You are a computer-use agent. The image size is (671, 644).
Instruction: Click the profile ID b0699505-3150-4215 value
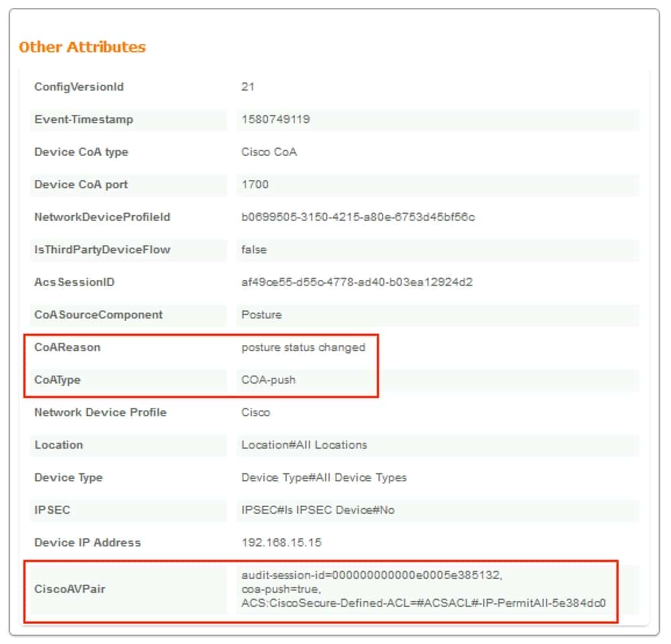click(x=358, y=217)
